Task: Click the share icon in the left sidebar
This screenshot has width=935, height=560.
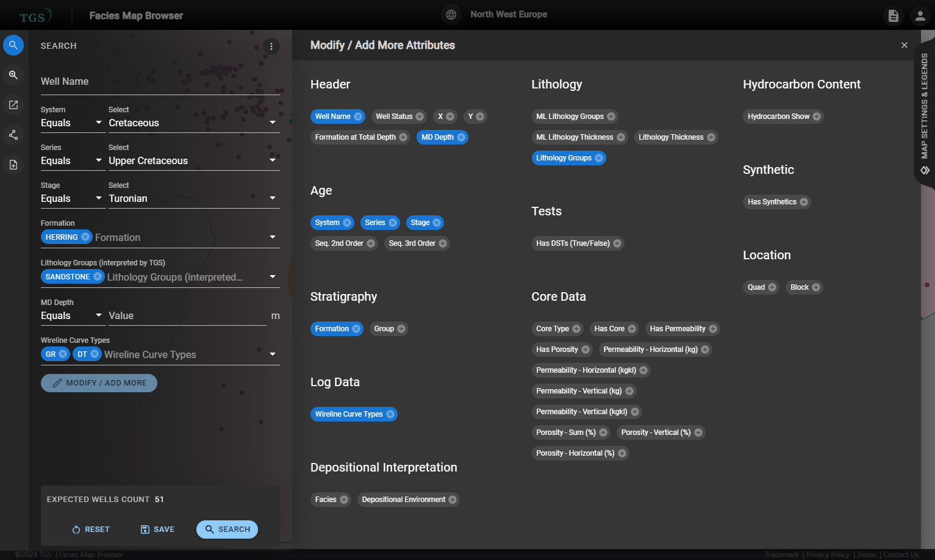Action: pyautogui.click(x=13, y=134)
